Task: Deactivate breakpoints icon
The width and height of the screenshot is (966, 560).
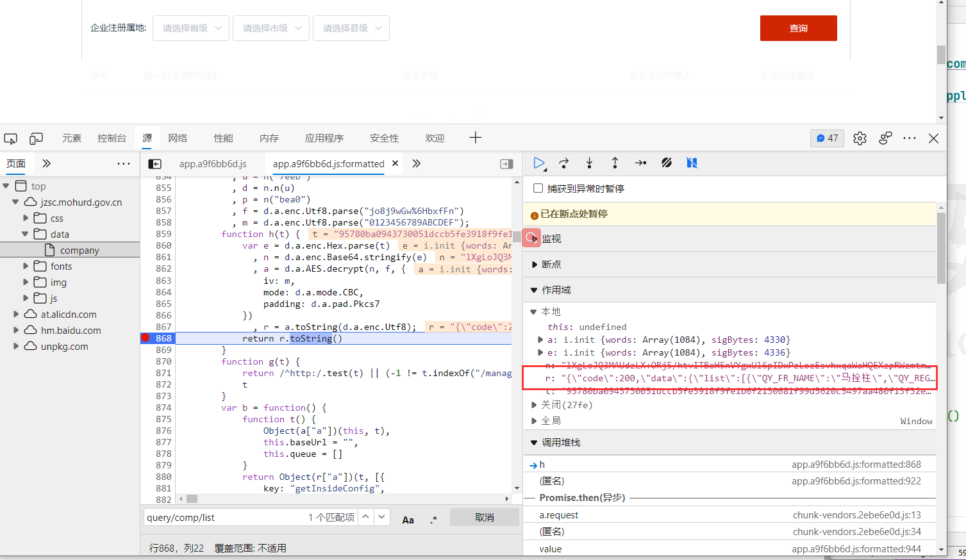Action: [667, 163]
